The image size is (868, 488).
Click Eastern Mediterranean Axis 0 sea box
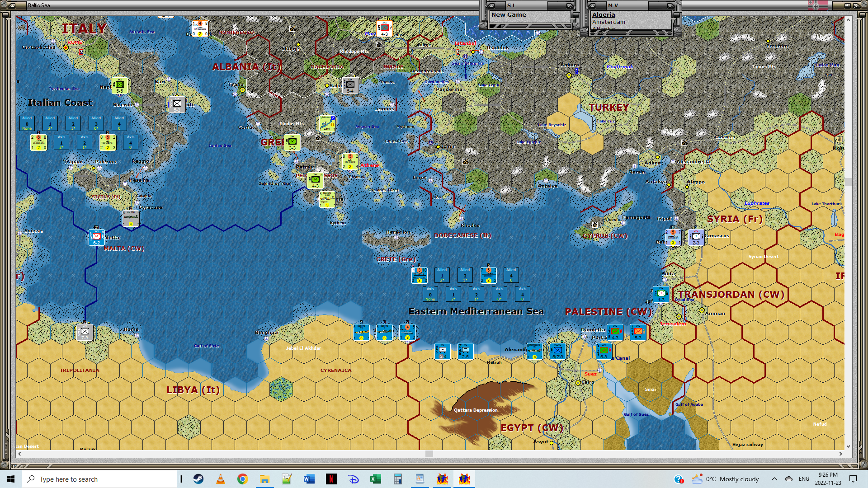(430, 294)
